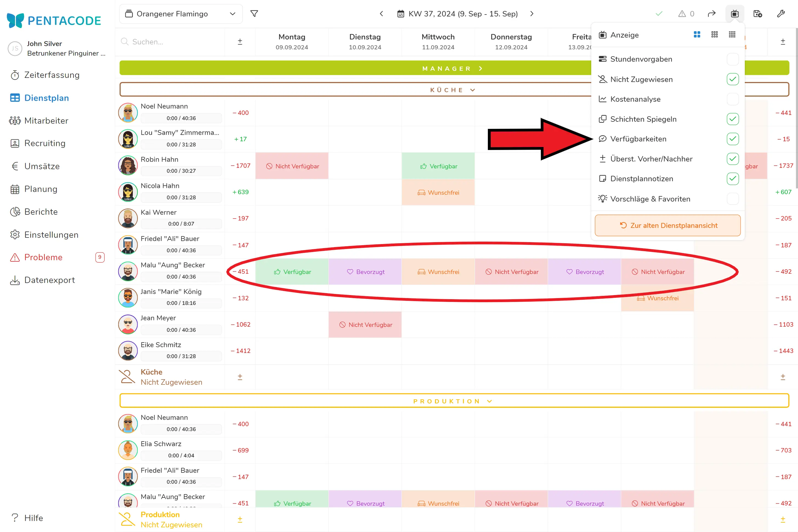798x532 pixels.
Task: Open the wrench tools icon
Action: coord(781,13)
